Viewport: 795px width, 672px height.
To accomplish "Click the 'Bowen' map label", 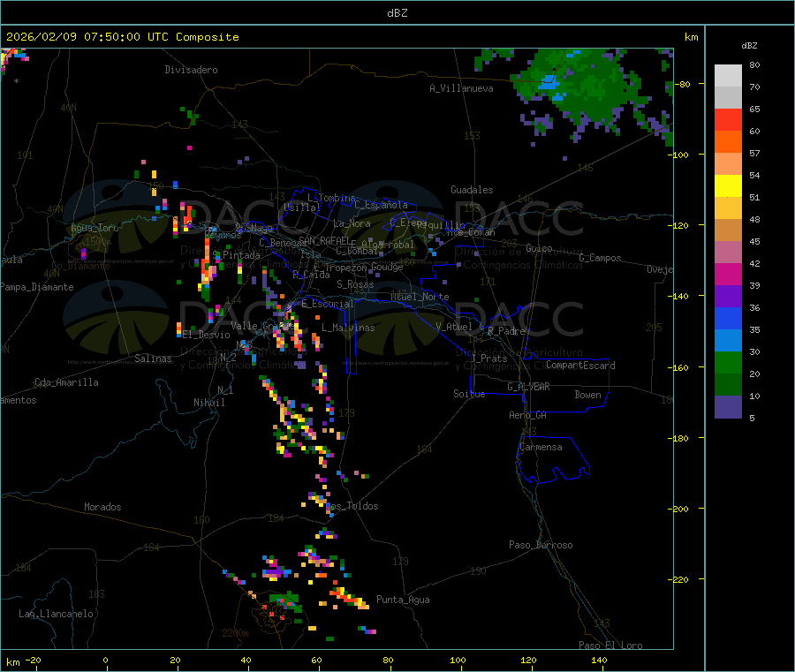I will [587, 395].
